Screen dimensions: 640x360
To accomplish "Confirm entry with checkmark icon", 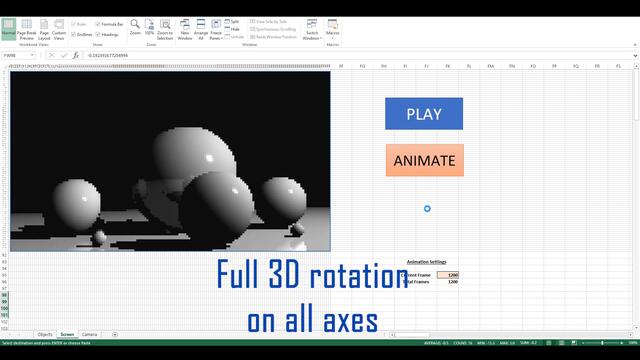I will tap(64, 55).
